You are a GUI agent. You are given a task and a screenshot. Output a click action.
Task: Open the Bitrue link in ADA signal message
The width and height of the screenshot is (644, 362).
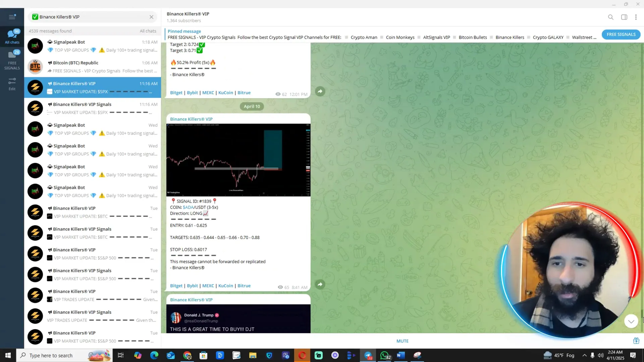click(244, 286)
